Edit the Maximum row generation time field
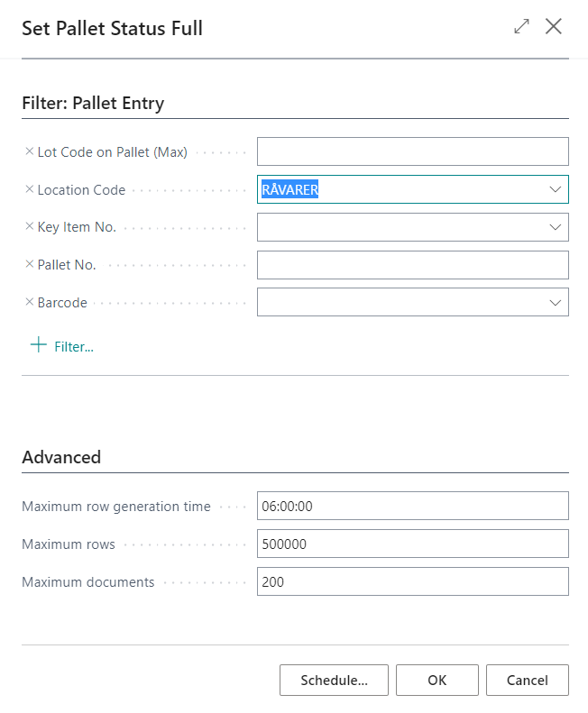This screenshot has width=588, height=713. [412, 507]
